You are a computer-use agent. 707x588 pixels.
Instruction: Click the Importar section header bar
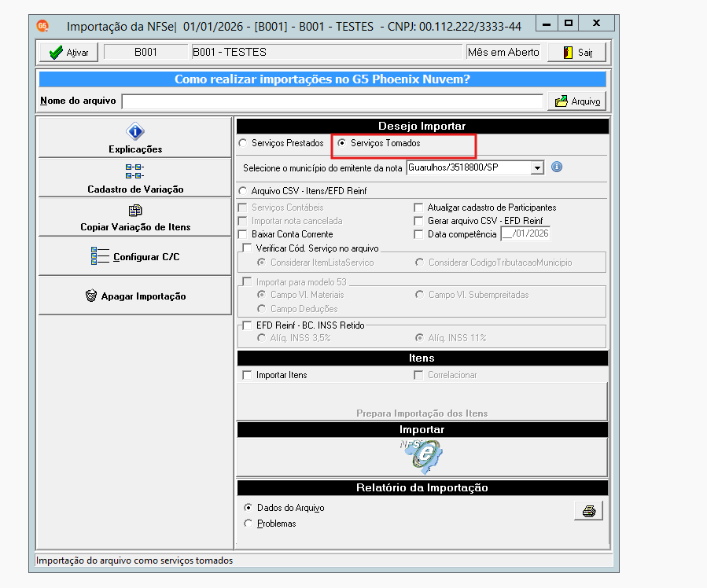tap(422, 430)
